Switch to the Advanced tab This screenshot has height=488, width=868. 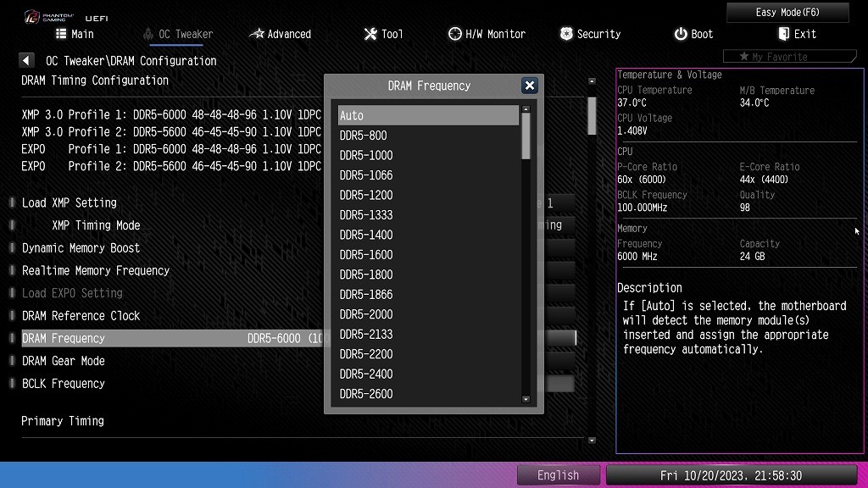(x=281, y=34)
